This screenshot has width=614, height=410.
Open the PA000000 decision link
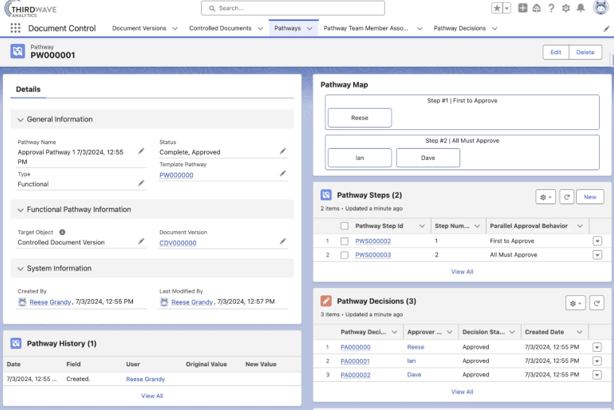coord(355,347)
